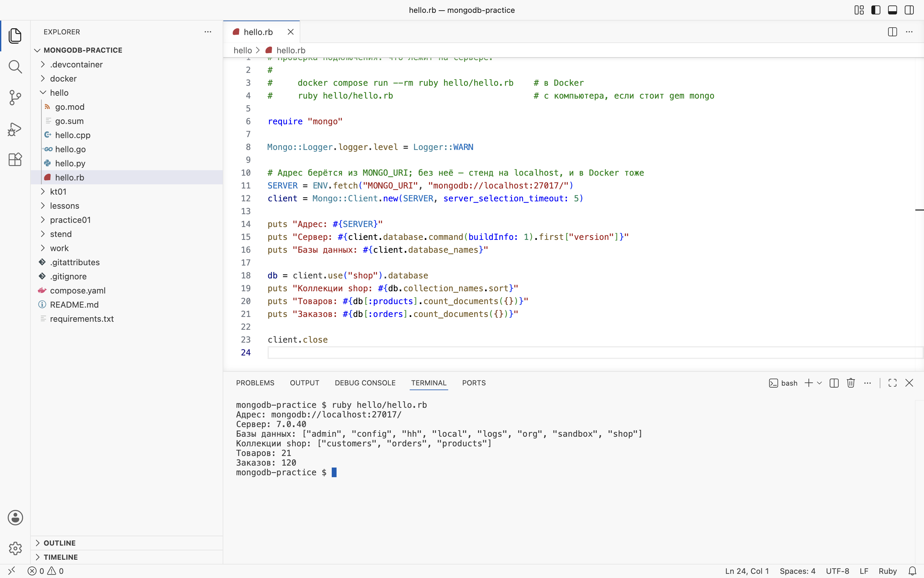Toggle the Secondary Side Bar visibility

pos(909,10)
